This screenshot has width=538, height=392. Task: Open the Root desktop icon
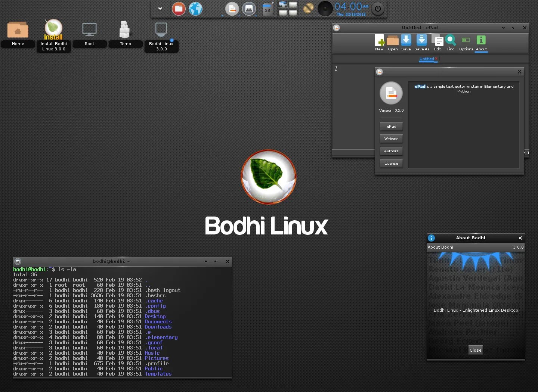[89, 34]
